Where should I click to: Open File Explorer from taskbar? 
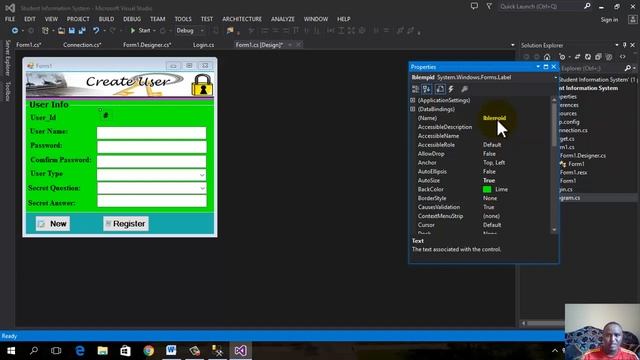coord(102,351)
